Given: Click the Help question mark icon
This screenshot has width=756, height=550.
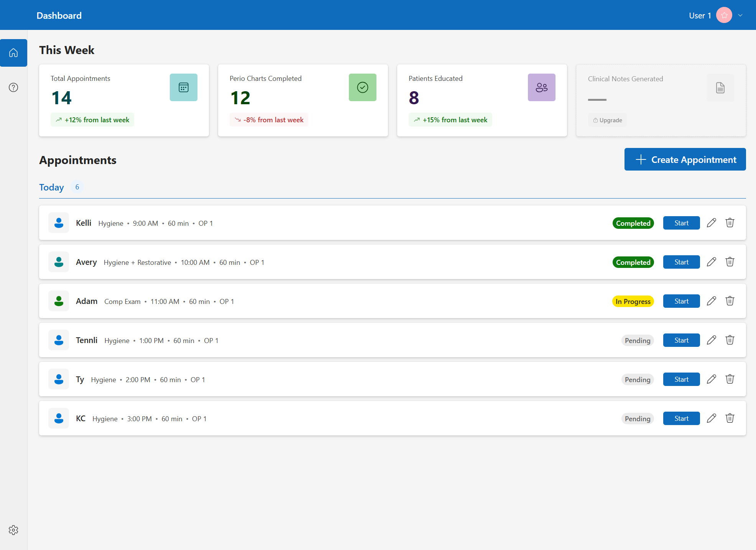Looking at the screenshot, I should coord(13,87).
